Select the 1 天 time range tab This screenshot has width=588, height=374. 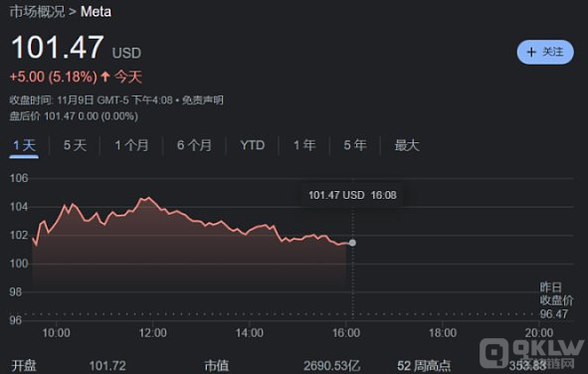pyautogui.click(x=24, y=145)
